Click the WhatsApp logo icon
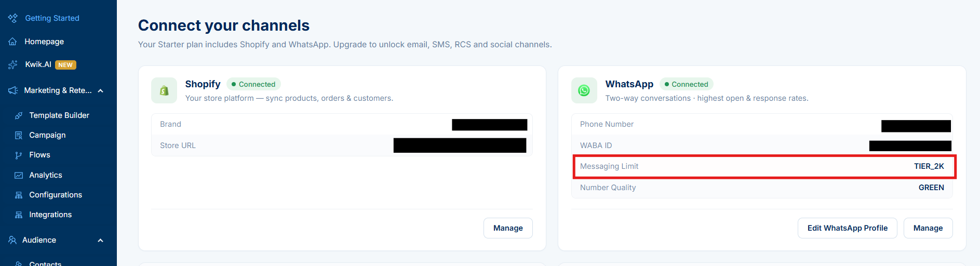The image size is (980, 266). click(x=584, y=90)
